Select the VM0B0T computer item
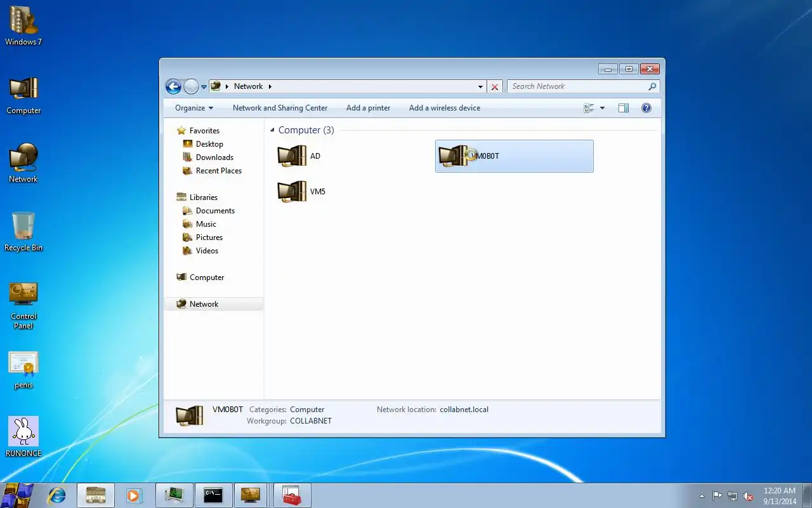This screenshot has height=508, width=812. tap(514, 156)
